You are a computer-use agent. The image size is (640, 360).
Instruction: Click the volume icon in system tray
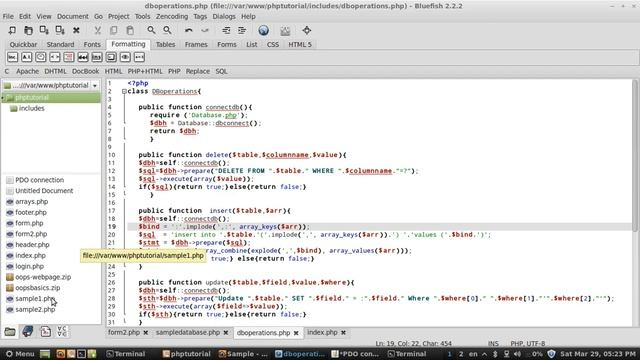pos(517,354)
